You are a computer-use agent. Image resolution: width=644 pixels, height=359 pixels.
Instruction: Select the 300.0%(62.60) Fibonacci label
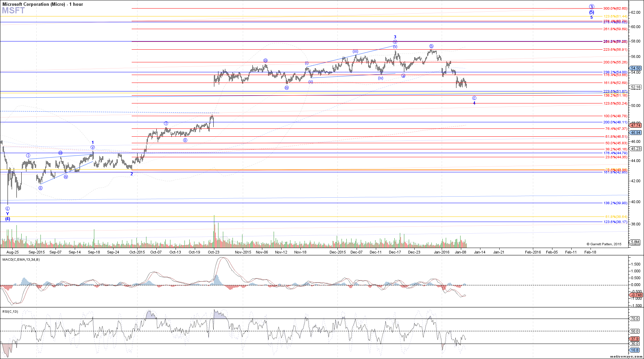tap(615, 8)
